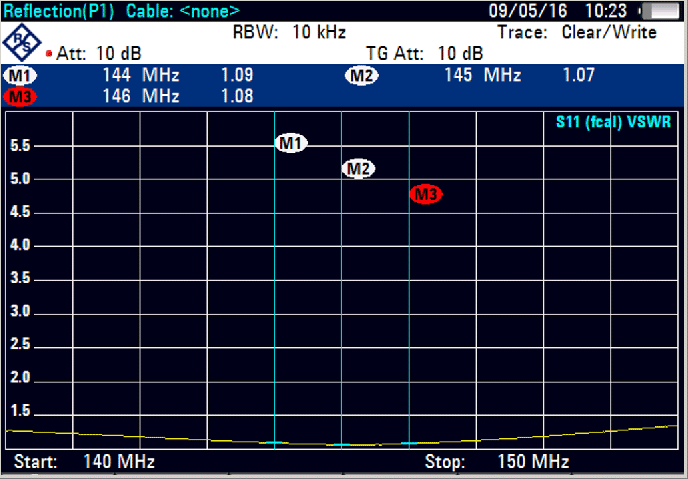Image resolution: width=688 pixels, height=479 pixels.
Task: Open the Trace Clear/Write mode setting
Action: click(589, 32)
